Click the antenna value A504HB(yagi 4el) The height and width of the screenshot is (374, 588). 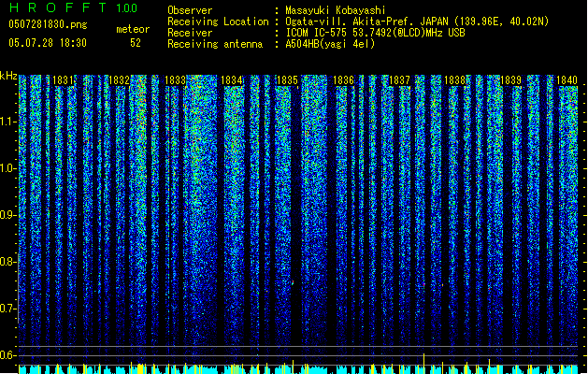(x=330, y=44)
